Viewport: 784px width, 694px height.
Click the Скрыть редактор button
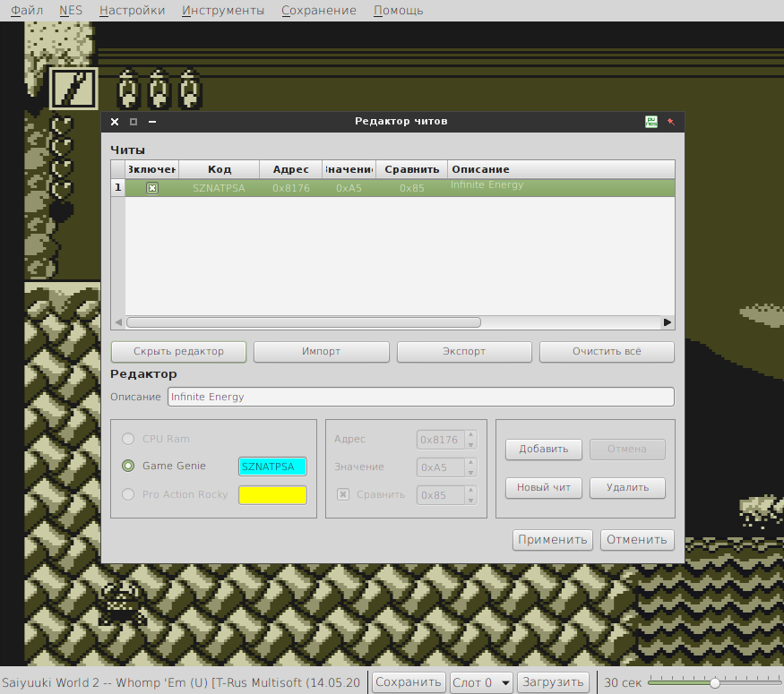click(178, 352)
